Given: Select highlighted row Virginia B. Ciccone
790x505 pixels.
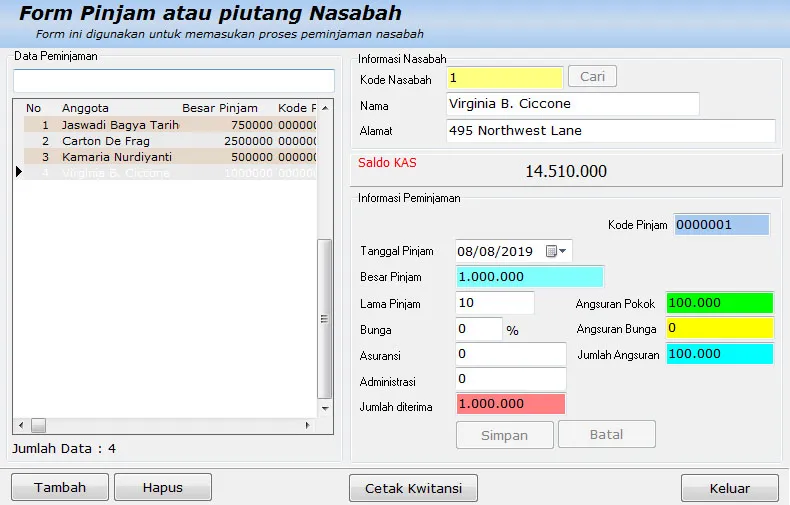Looking at the screenshot, I should point(170,173).
